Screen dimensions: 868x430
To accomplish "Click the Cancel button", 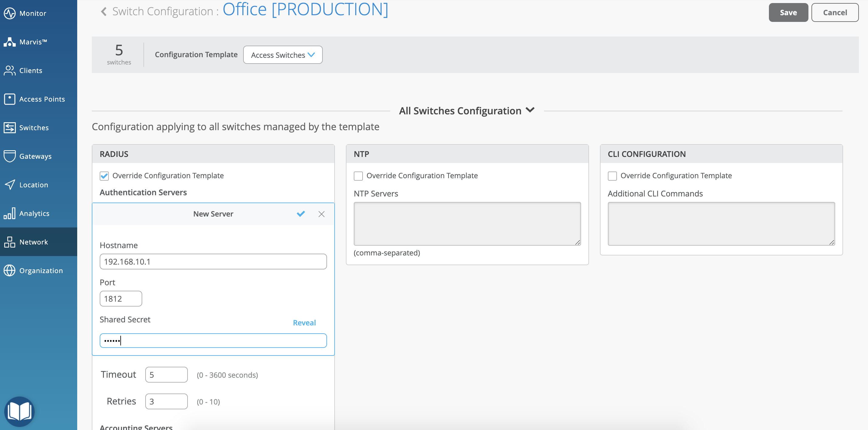I will pos(834,12).
